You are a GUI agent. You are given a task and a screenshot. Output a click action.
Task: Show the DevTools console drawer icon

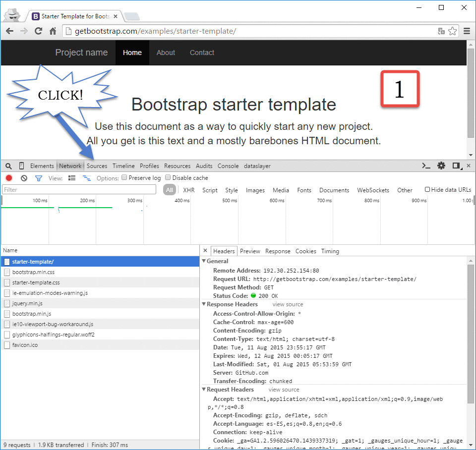[x=426, y=166]
